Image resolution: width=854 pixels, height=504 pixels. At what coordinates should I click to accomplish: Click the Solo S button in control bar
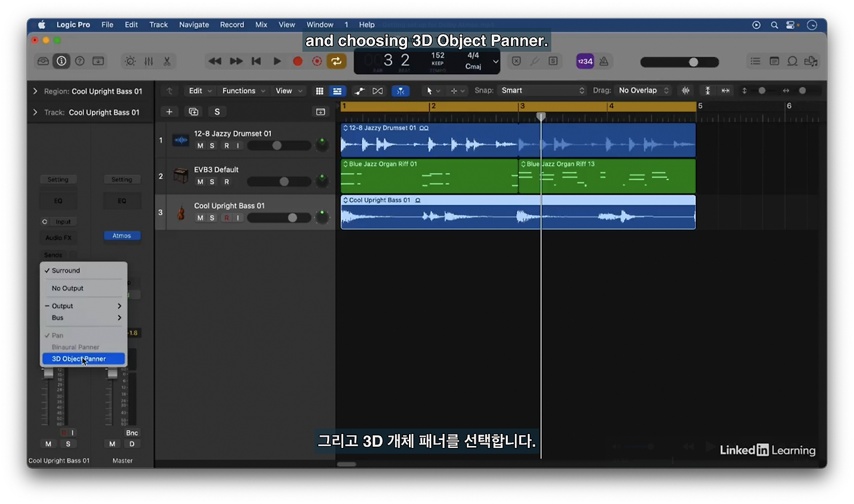(x=553, y=61)
